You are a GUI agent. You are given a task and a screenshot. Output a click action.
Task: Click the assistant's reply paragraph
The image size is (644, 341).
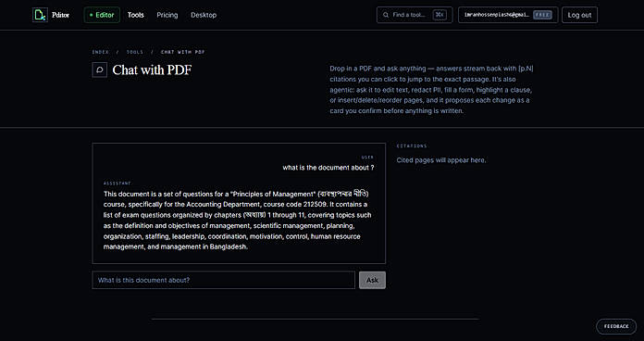pyautogui.click(x=238, y=221)
